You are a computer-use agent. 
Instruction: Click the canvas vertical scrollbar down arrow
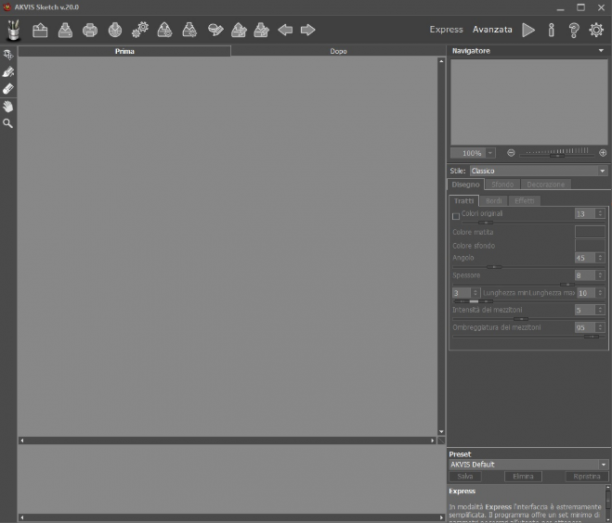(x=441, y=432)
